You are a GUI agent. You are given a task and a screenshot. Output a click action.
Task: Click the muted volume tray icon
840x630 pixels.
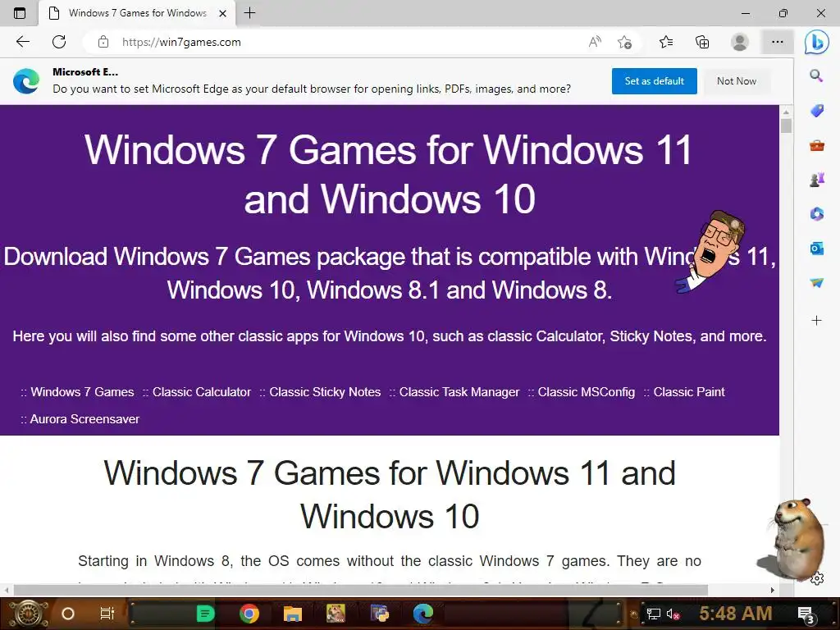[673, 614]
